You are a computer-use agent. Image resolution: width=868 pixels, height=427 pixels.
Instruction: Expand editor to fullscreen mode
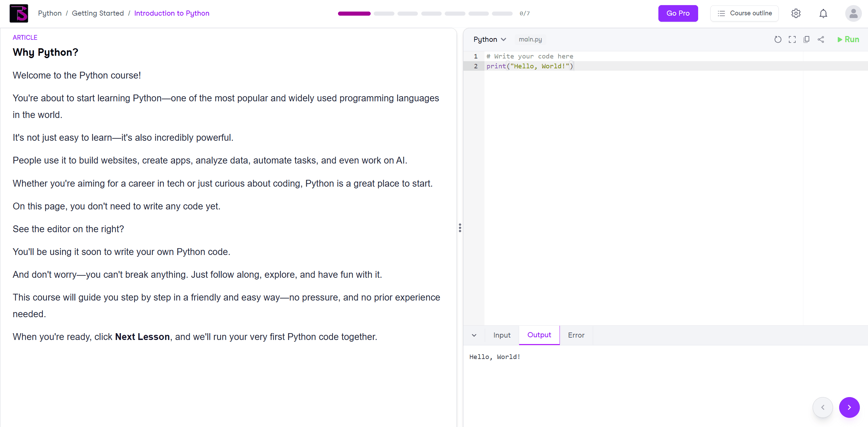[x=792, y=39]
